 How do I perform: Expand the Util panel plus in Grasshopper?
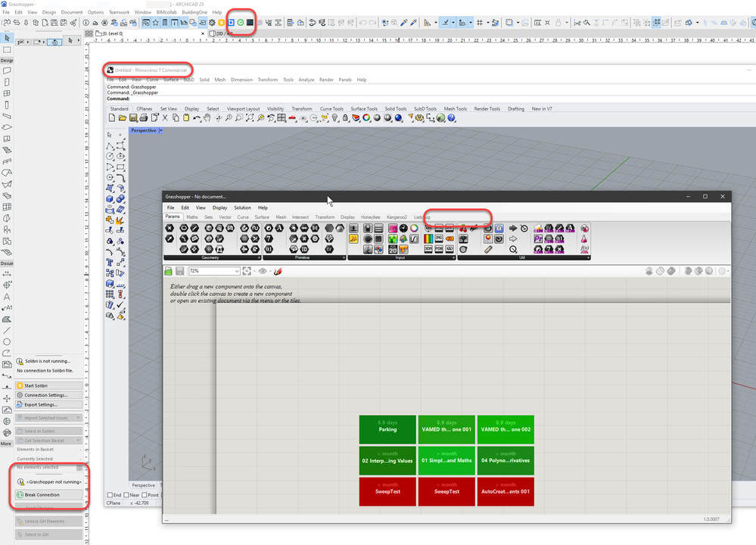point(588,258)
